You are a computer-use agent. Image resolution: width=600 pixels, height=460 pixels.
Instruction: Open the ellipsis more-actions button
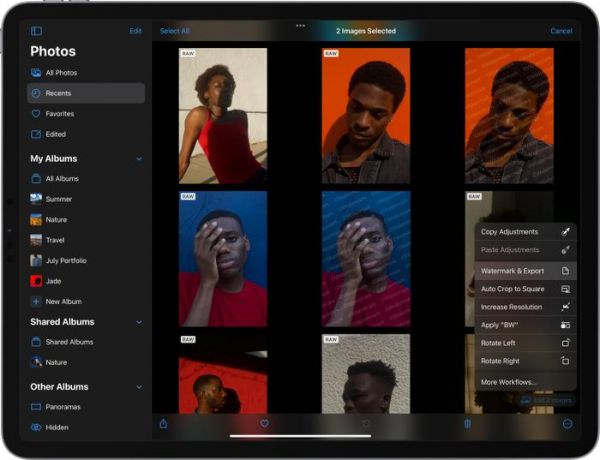click(x=567, y=424)
